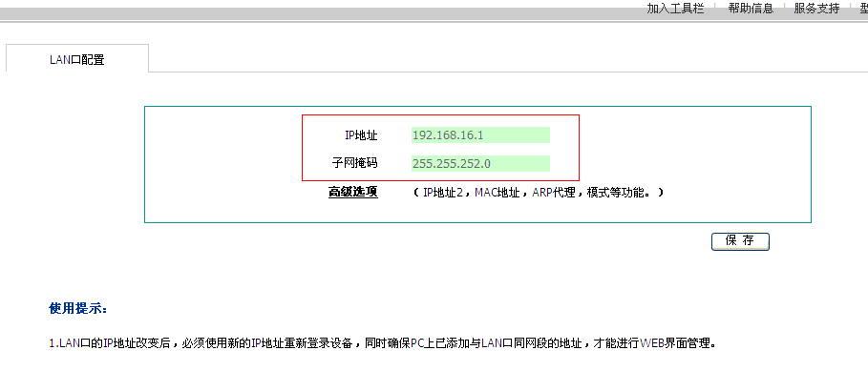Click the LAN口 IP change hint sentence
The height and width of the screenshot is (392, 868).
(382, 343)
